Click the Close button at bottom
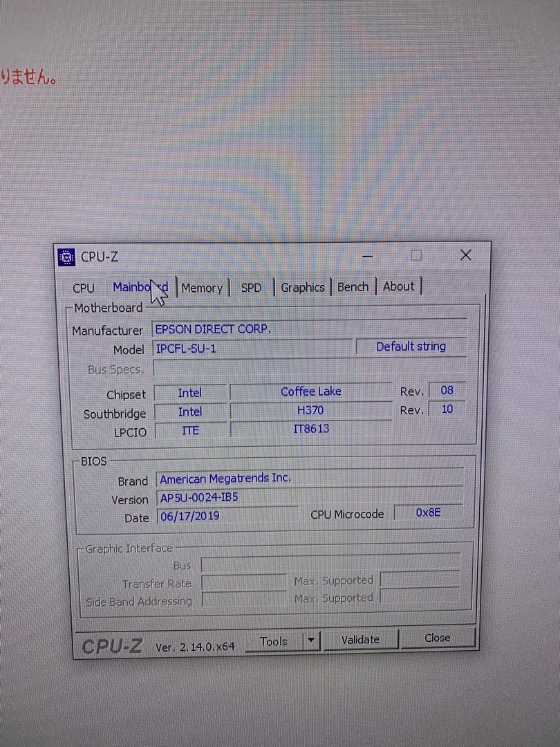560x747 pixels. pyautogui.click(x=438, y=638)
